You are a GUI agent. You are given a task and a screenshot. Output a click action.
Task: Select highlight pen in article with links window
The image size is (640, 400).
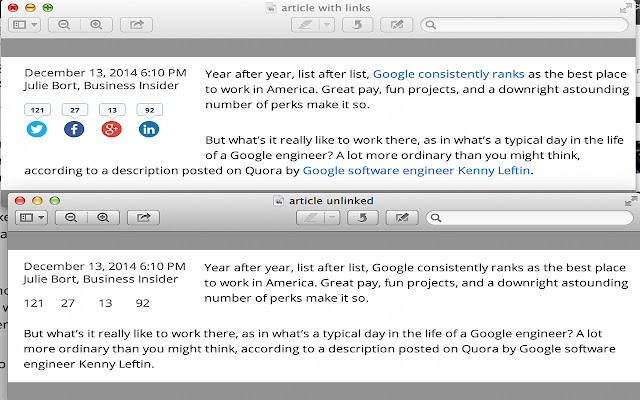[x=305, y=24]
